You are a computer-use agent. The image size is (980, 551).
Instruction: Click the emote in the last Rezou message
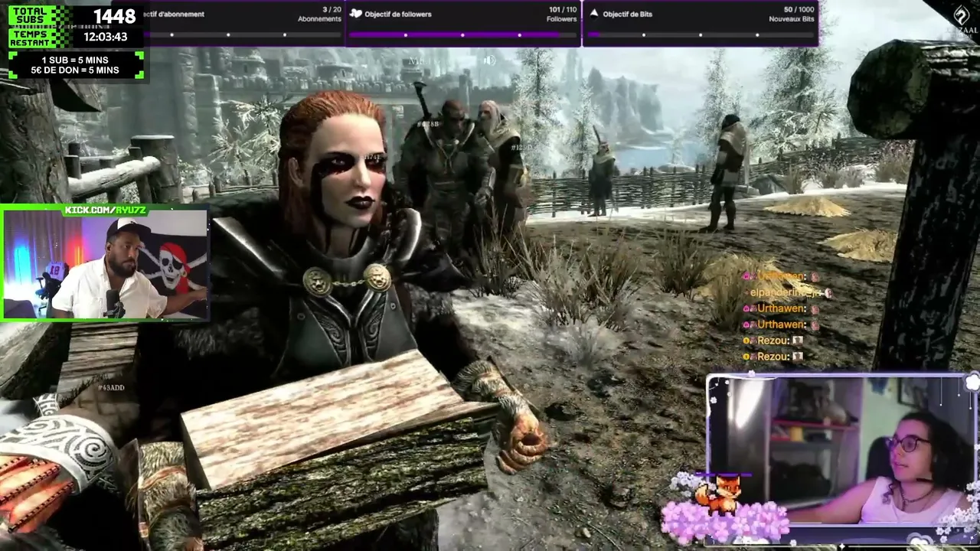click(798, 357)
